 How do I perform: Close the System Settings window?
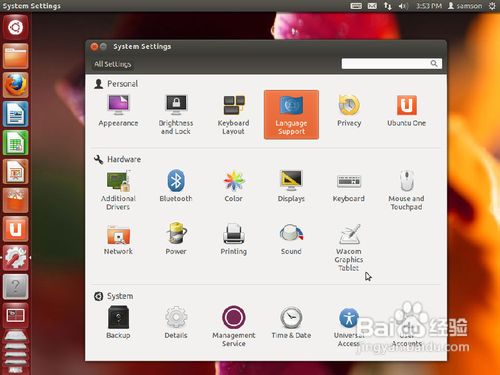pyautogui.click(x=94, y=46)
